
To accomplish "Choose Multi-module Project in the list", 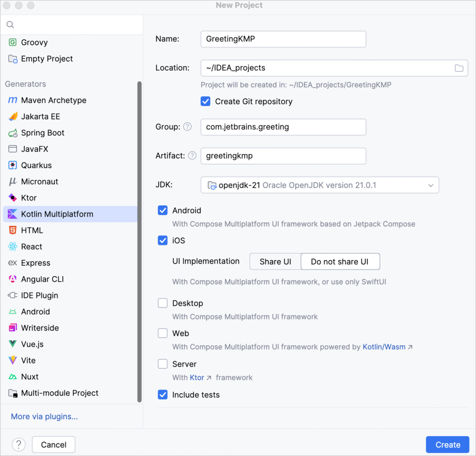I will 59,393.
